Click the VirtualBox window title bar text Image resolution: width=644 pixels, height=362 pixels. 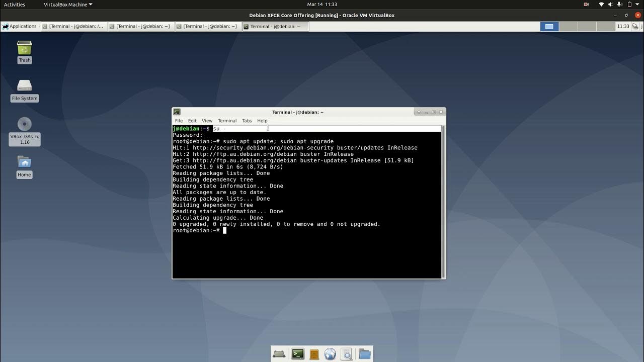[x=321, y=15]
